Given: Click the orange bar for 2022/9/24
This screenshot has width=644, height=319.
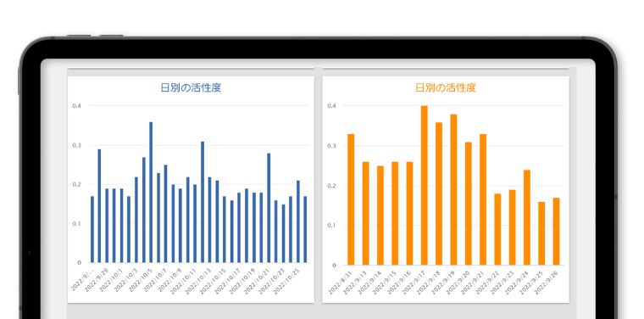Looking at the screenshot, I should point(527,217).
